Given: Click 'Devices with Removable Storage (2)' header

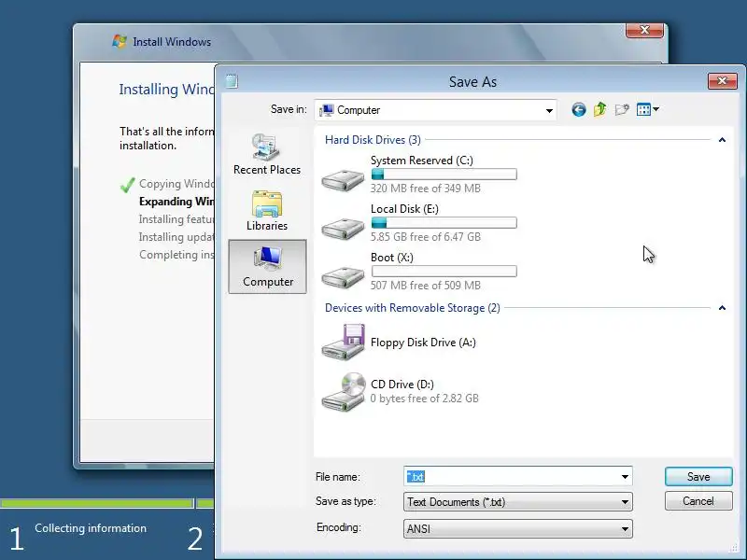Looking at the screenshot, I should tap(413, 308).
